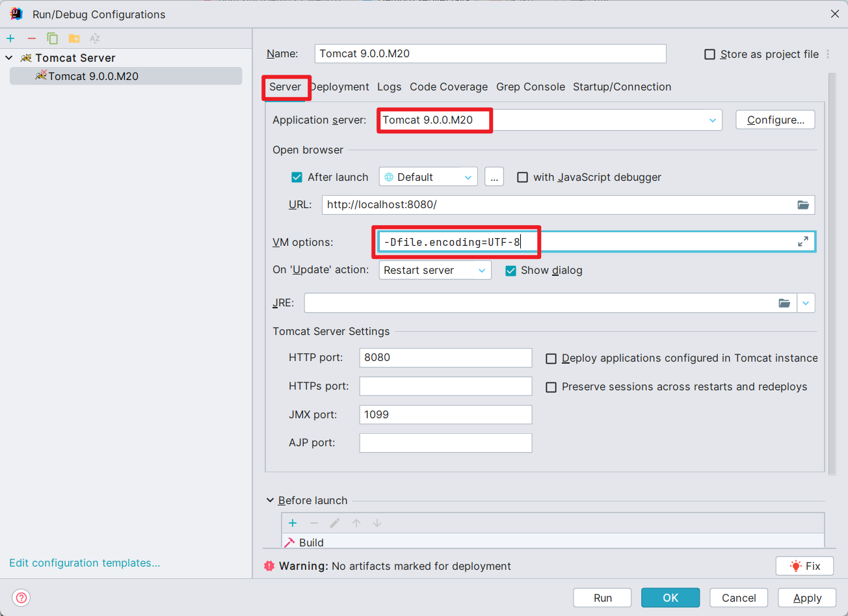Uncheck the After launch checkbox
The height and width of the screenshot is (616, 848).
[x=297, y=177]
